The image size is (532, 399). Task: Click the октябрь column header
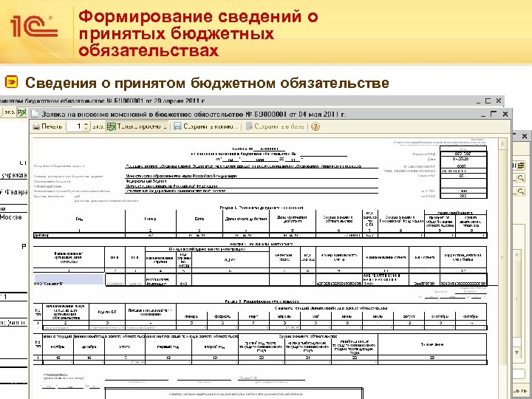point(471,316)
